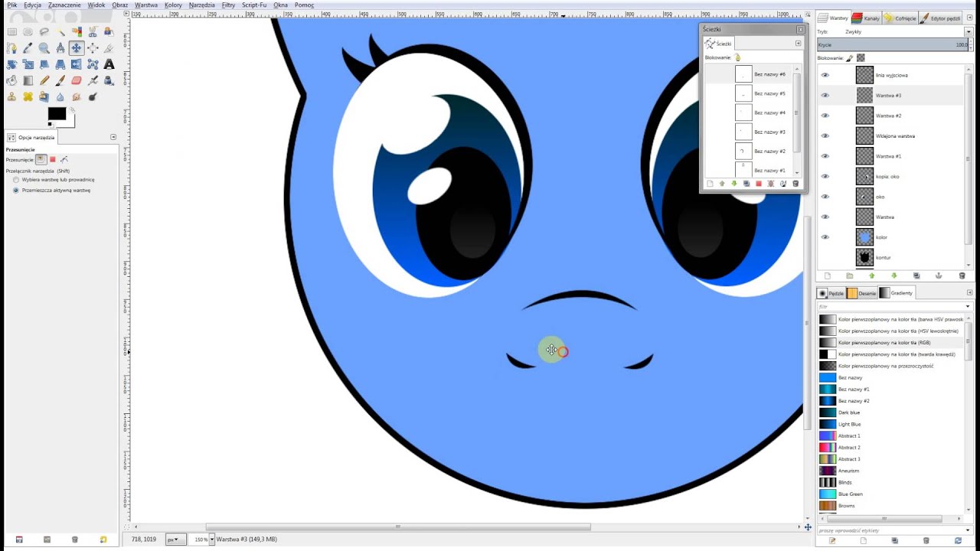Screen dimensions: 980x551
Task: Select the Text tool
Action: click(x=109, y=64)
